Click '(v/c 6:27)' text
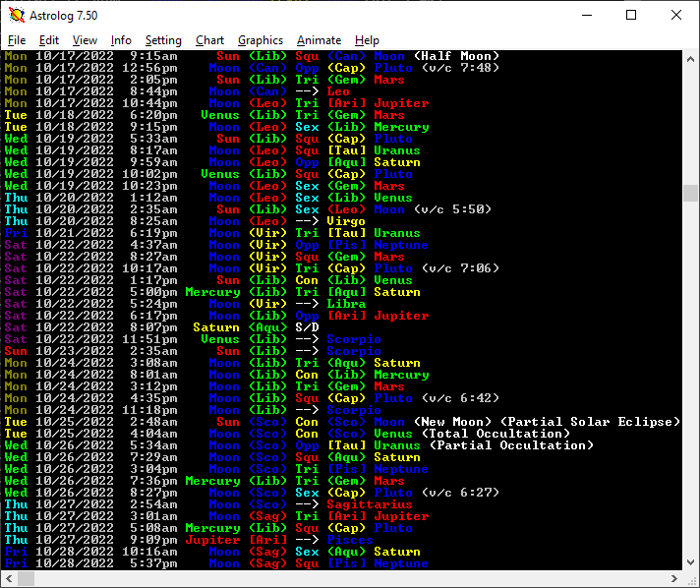 pyautogui.click(x=460, y=493)
